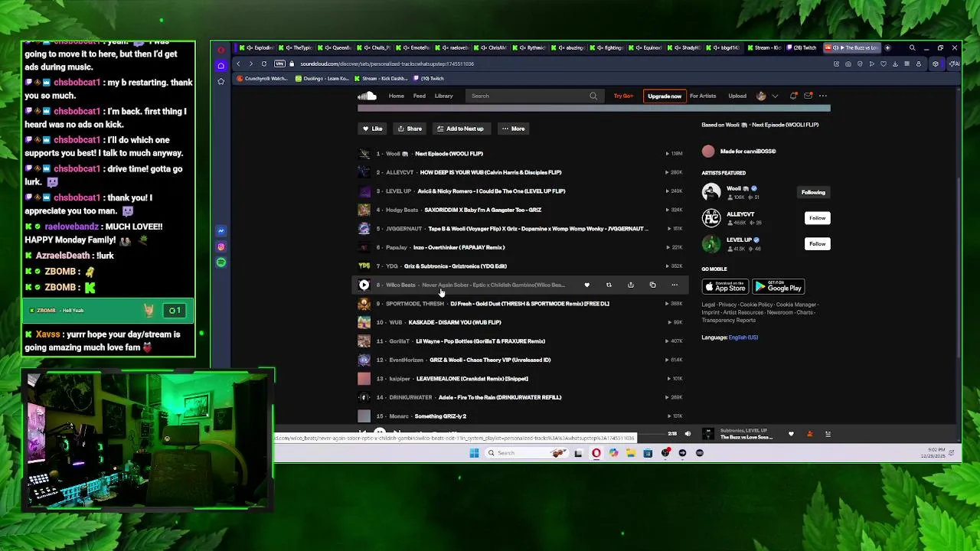Follow the artist LEVEL UP

817,244
